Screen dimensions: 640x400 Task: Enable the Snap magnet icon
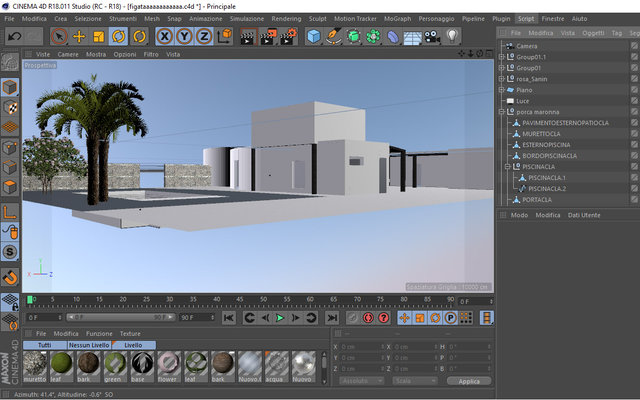click(x=10, y=278)
